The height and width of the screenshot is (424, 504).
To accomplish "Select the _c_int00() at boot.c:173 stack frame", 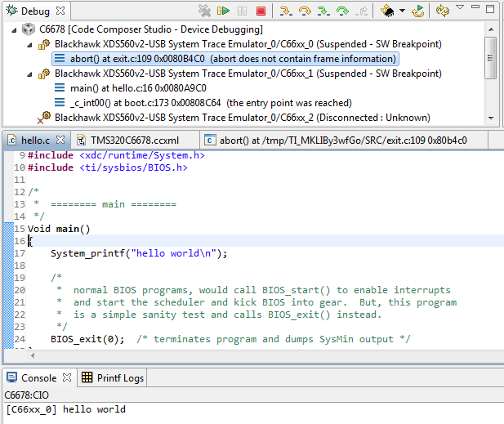I will [x=211, y=103].
